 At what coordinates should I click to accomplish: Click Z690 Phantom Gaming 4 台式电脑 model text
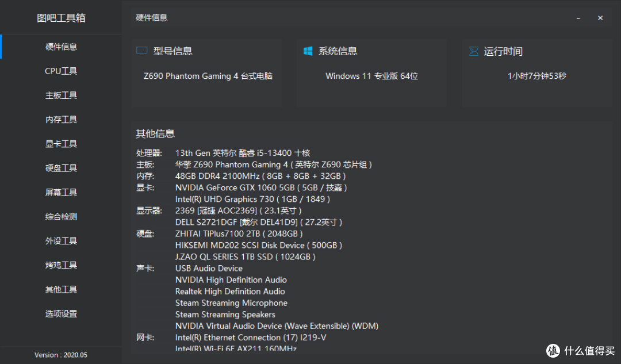coord(208,76)
